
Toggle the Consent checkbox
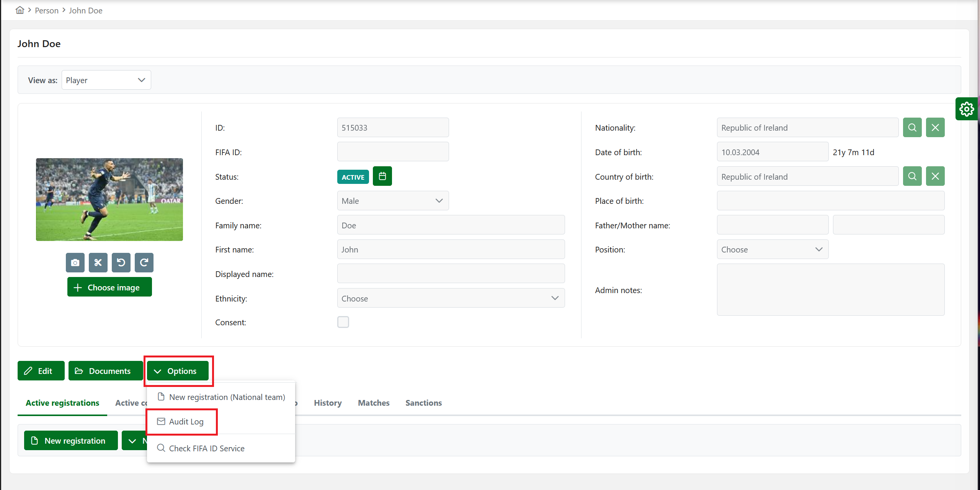(343, 322)
